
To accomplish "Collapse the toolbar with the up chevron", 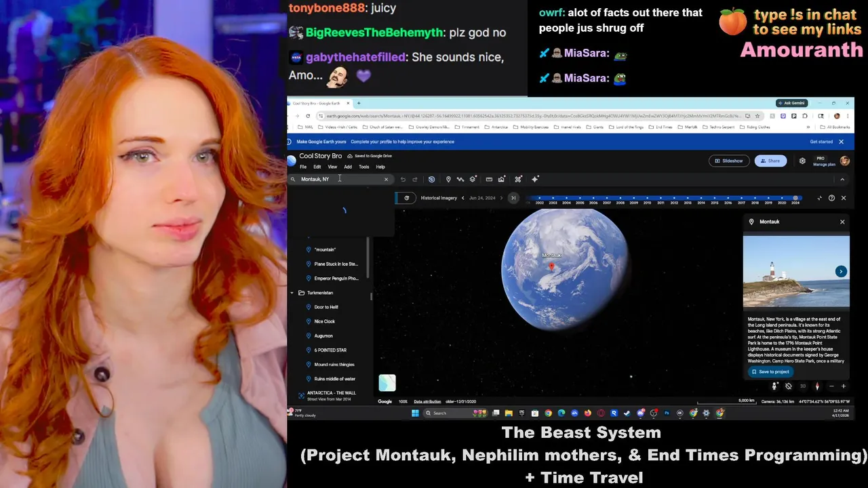I will 842,179.
